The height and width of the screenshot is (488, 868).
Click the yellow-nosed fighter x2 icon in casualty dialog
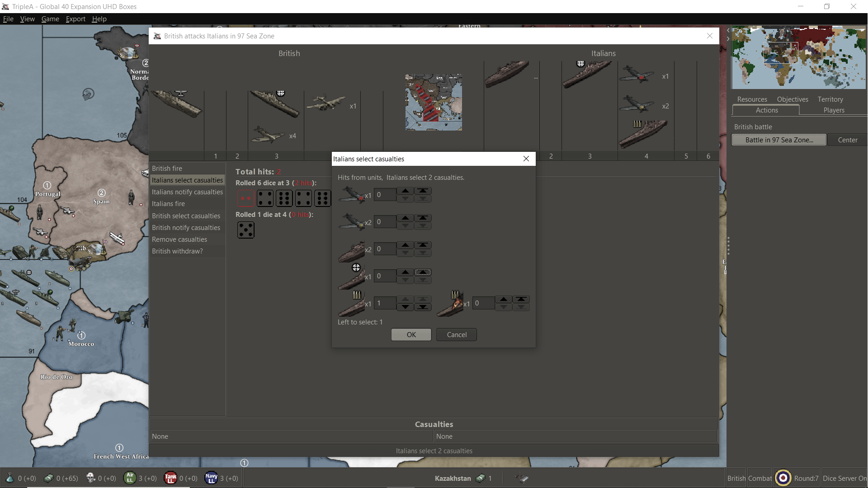point(352,222)
